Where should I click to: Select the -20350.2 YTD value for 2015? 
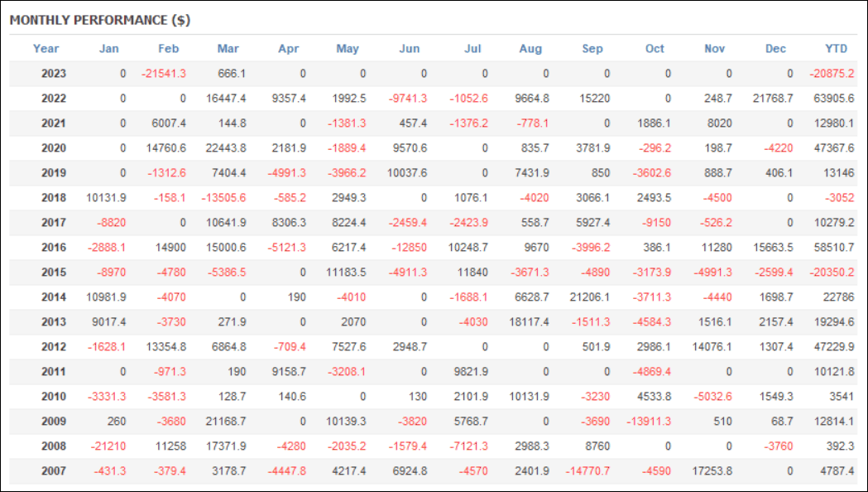[831, 273]
